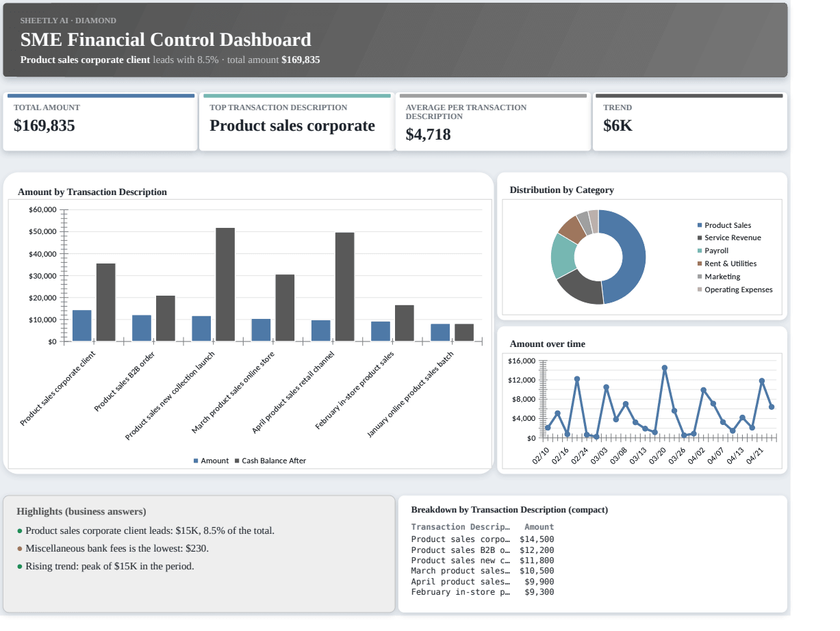Click the Amount legend item below bar chart
Viewport: 840px width, 631px height.
[x=211, y=461]
